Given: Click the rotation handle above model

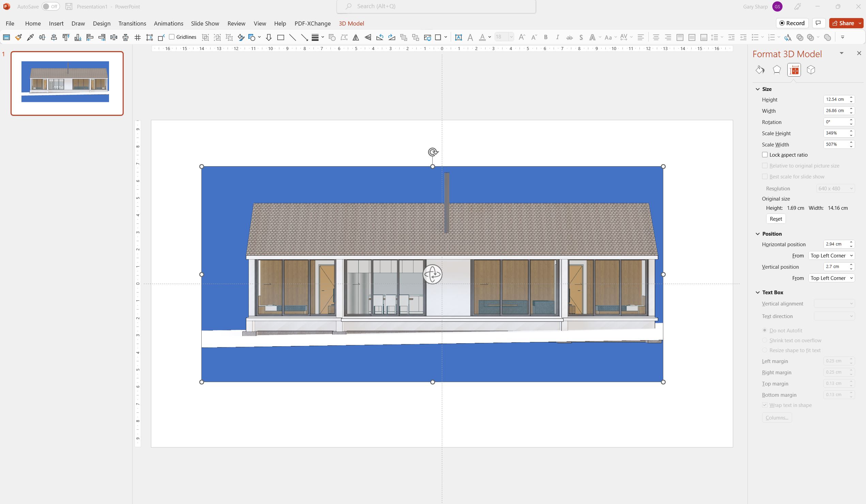Looking at the screenshot, I should point(433,152).
